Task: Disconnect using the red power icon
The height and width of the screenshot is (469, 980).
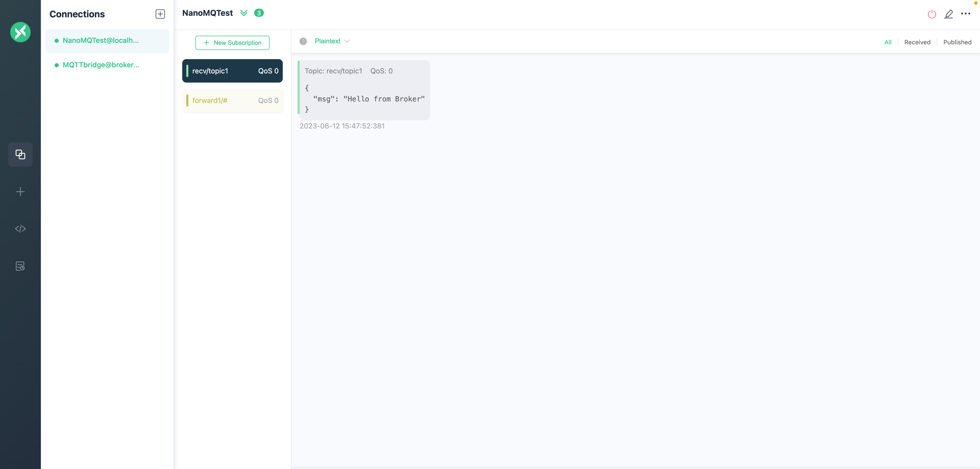Action: [x=932, y=14]
